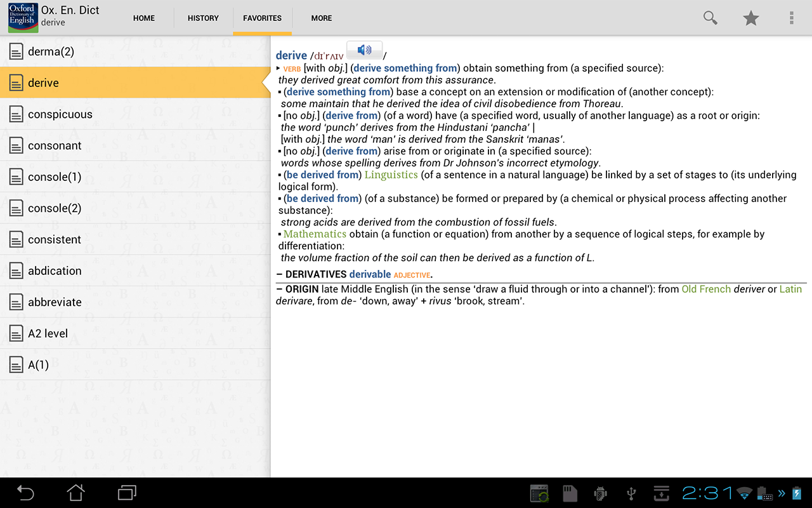Switch to the HISTORY tab
The width and height of the screenshot is (812, 508).
tap(202, 18)
